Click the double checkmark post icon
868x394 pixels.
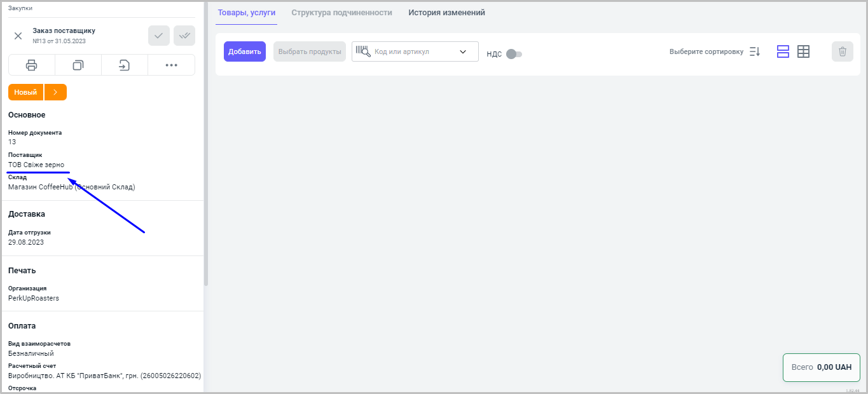(184, 36)
